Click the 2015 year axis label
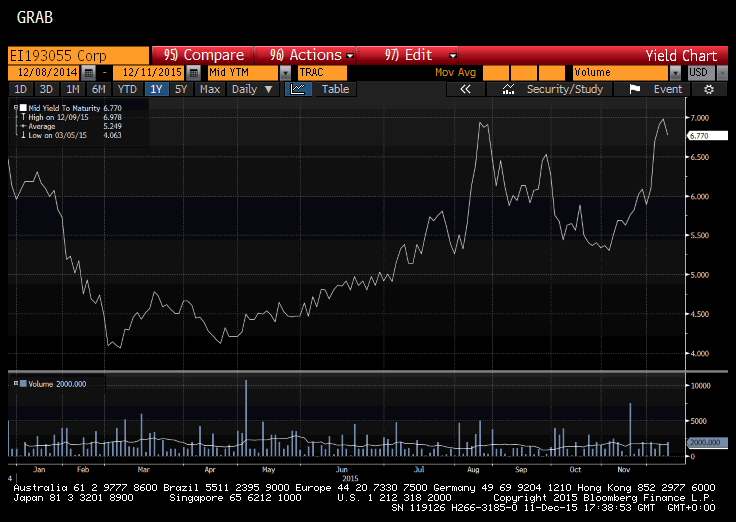The image size is (736, 522). (350, 478)
